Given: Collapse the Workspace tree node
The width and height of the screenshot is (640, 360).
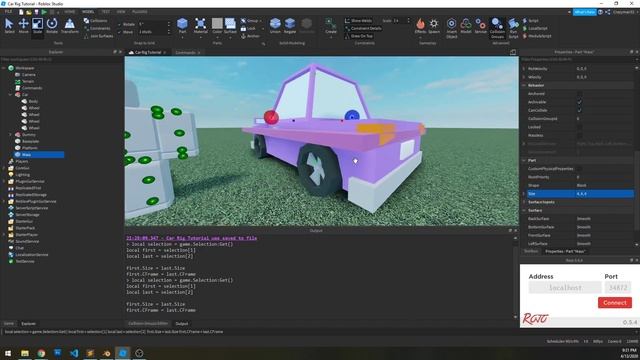Looking at the screenshot, I should [x=4, y=68].
